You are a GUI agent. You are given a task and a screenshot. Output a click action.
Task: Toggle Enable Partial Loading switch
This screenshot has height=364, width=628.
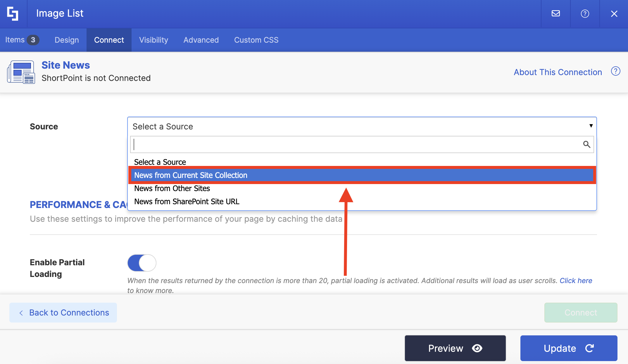click(142, 263)
